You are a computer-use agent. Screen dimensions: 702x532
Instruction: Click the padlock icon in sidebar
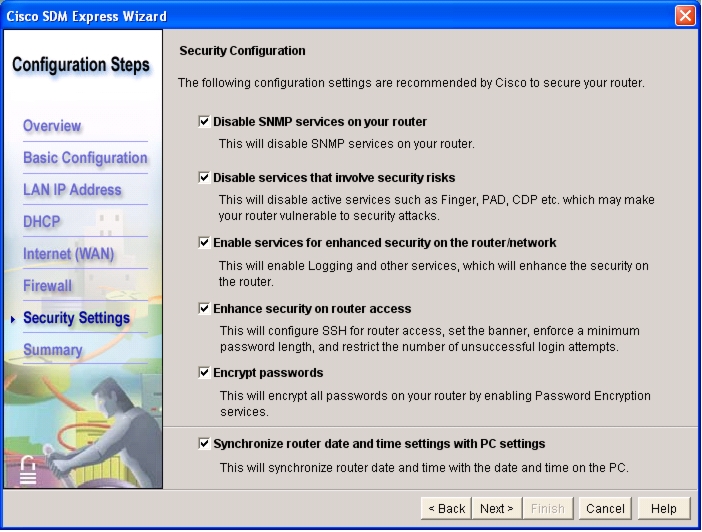click(28, 470)
